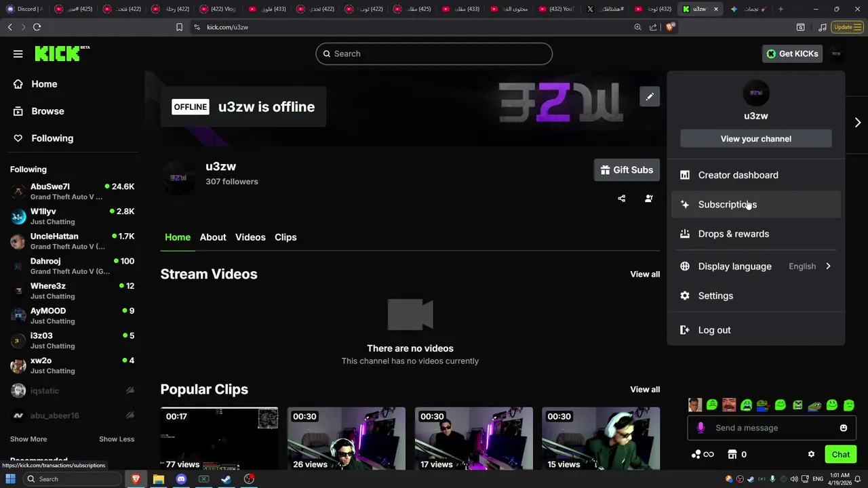Click the Gift Subs button
This screenshot has width=868, height=488.
[627, 170]
